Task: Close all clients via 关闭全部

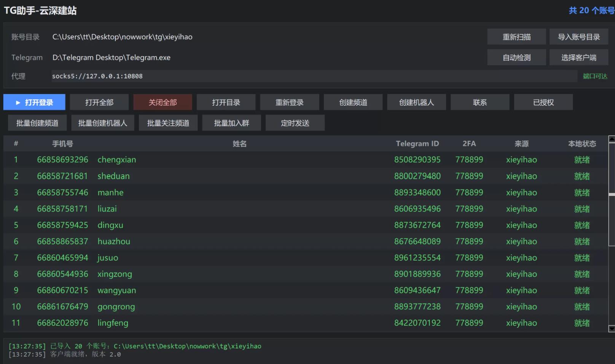Action: 163,102
